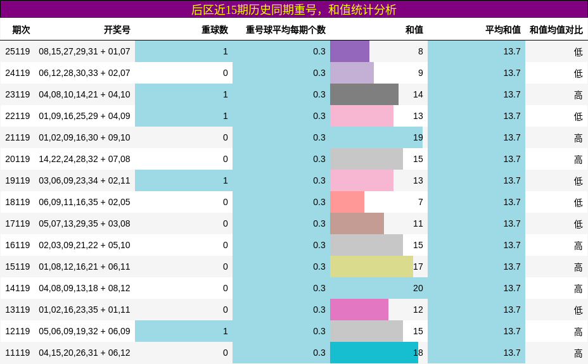Click the 高 comparison in row 11119
The height and width of the screenshot is (364, 588).
point(578,353)
